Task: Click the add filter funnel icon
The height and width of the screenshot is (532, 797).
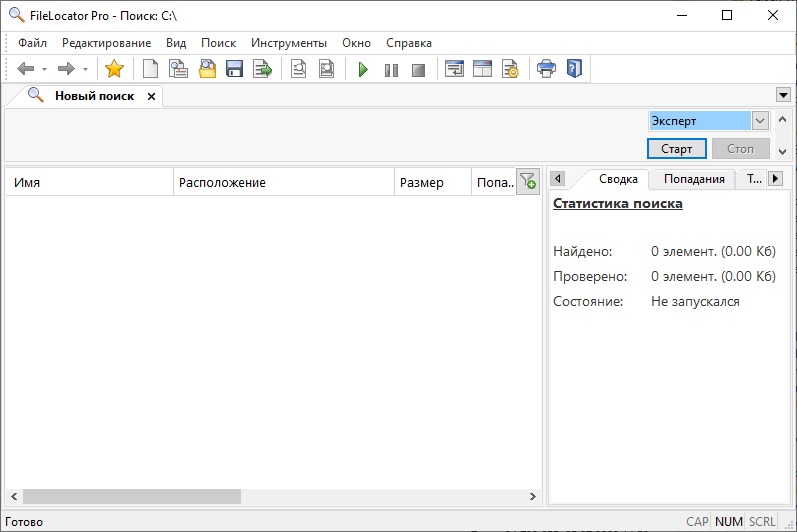Action: (x=528, y=181)
